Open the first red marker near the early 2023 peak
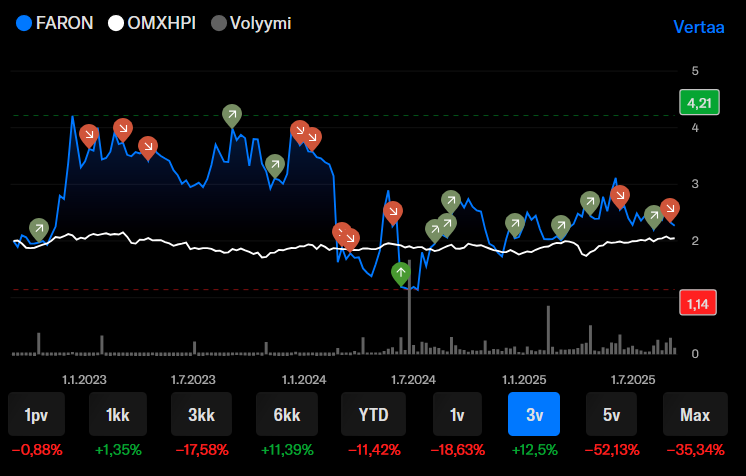Screen dimensions: 746x476 click(x=89, y=134)
